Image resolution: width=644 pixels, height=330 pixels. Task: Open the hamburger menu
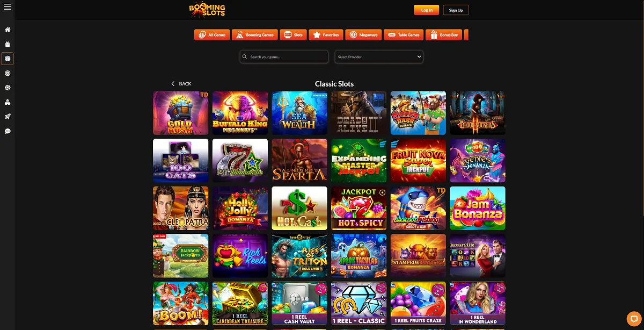click(x=8, y=7)
